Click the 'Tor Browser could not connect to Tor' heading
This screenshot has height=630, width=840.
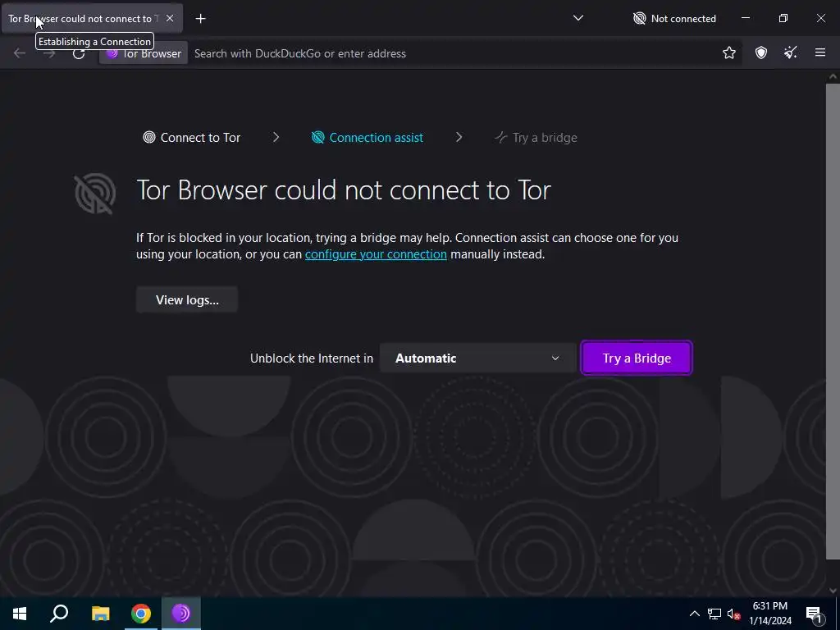coord(344,189)
